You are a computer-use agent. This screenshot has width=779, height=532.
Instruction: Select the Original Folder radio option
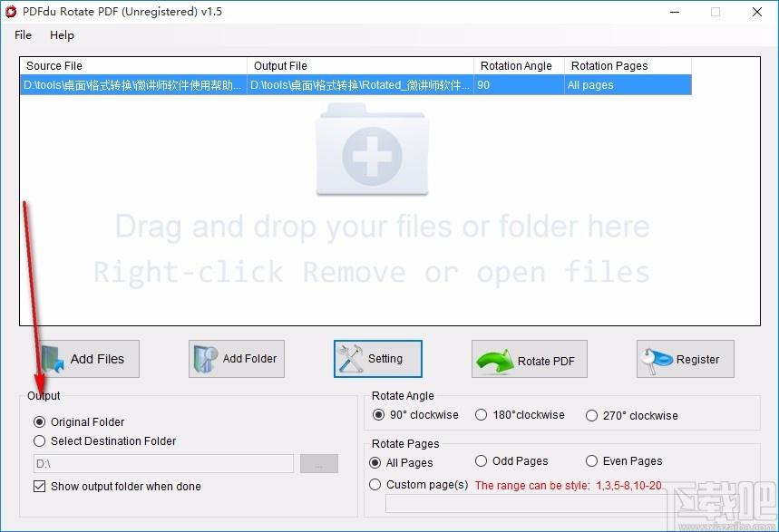click(39, 421)
